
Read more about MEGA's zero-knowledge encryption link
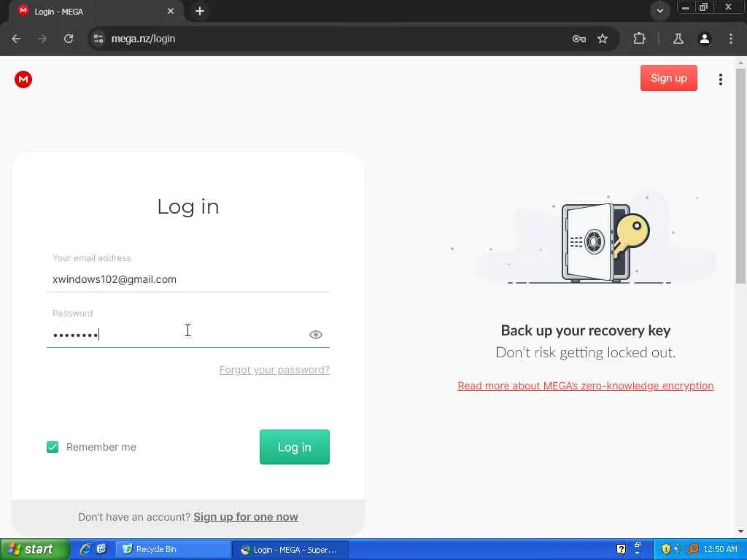586,386
